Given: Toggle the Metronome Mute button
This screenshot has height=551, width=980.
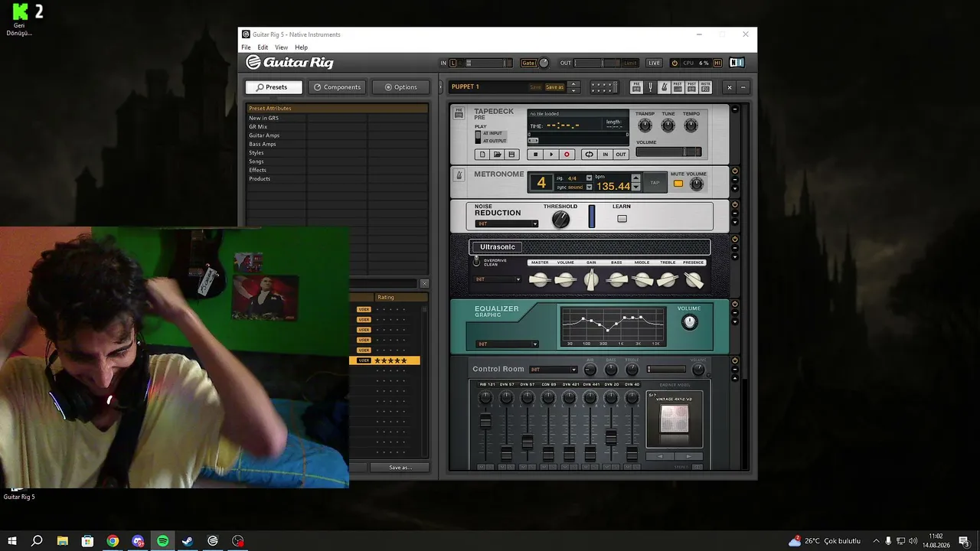Looking at the screenshot, I should 678,184.
